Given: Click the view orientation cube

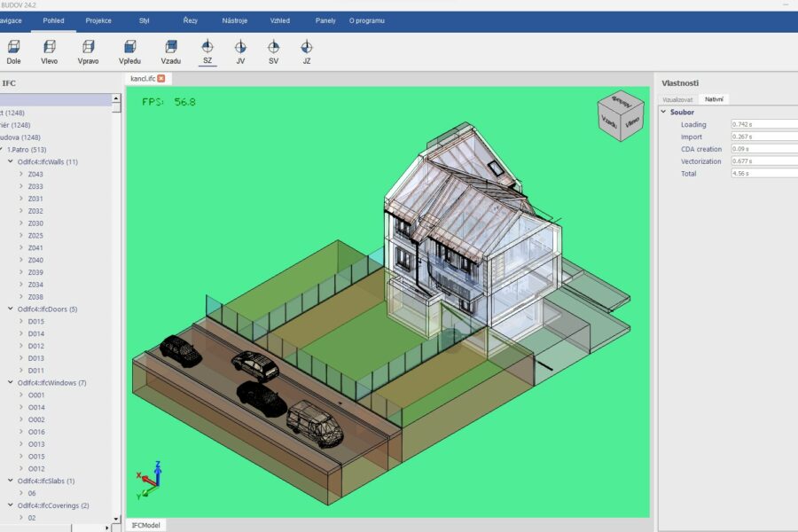Looking at the screenshot, I should (621, 115).
